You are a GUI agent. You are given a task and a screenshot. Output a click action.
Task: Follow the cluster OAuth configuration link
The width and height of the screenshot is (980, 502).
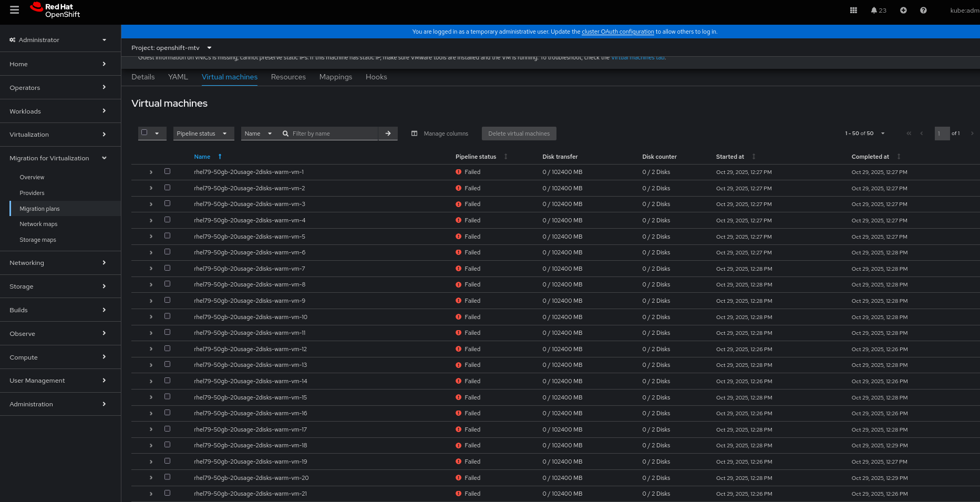pos(617,32)
